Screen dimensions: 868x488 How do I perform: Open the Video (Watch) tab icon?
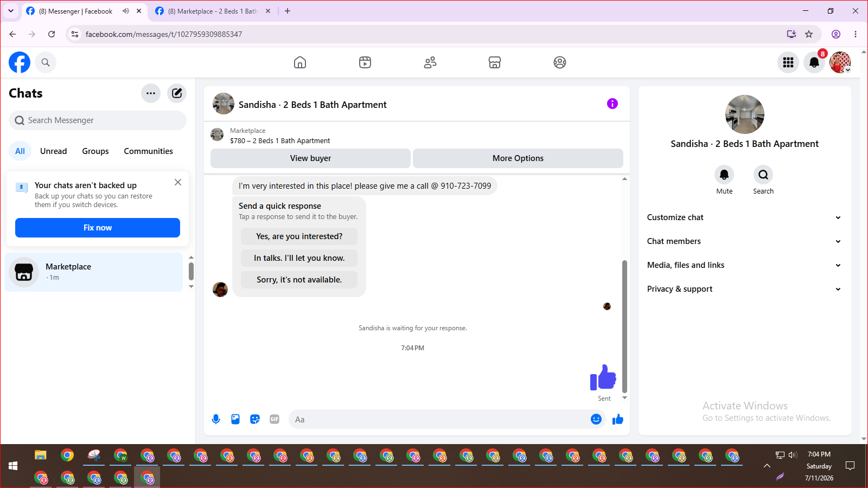click(x=365, y=62)
